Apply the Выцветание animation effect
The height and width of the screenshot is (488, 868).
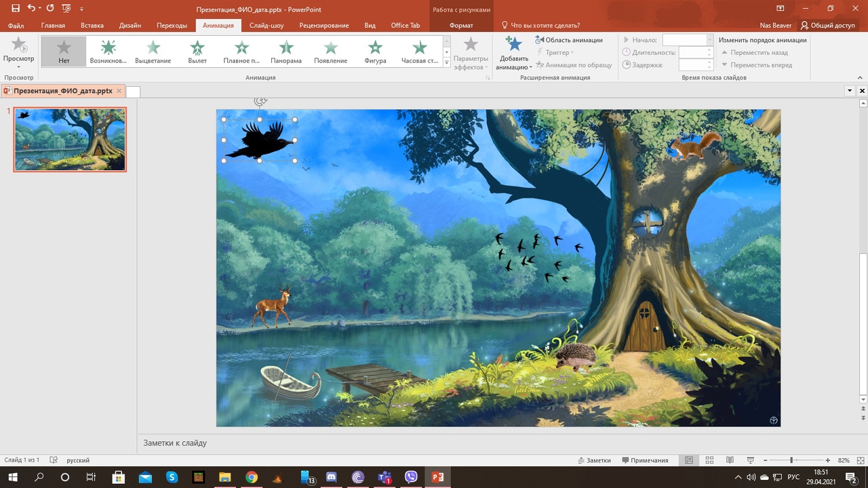153,51
